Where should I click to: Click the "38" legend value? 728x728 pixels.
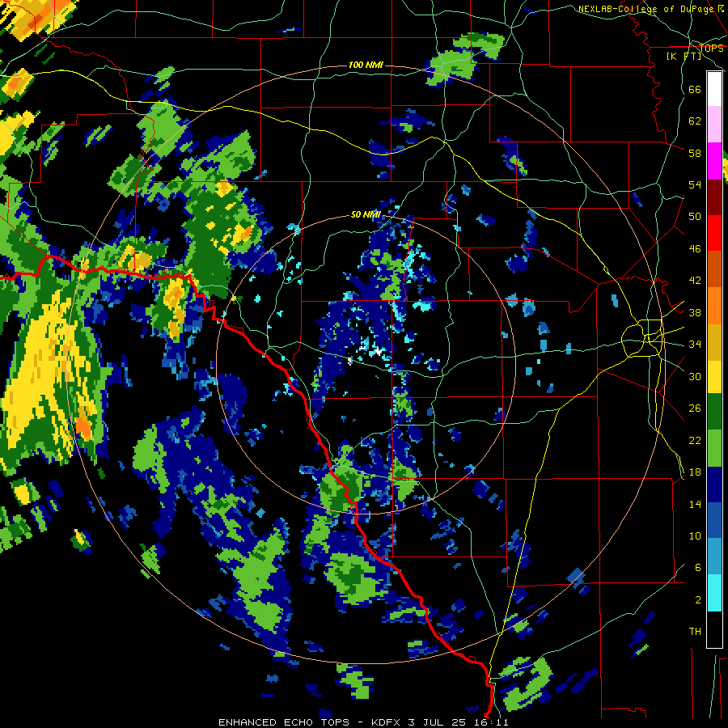pos(695,312)
